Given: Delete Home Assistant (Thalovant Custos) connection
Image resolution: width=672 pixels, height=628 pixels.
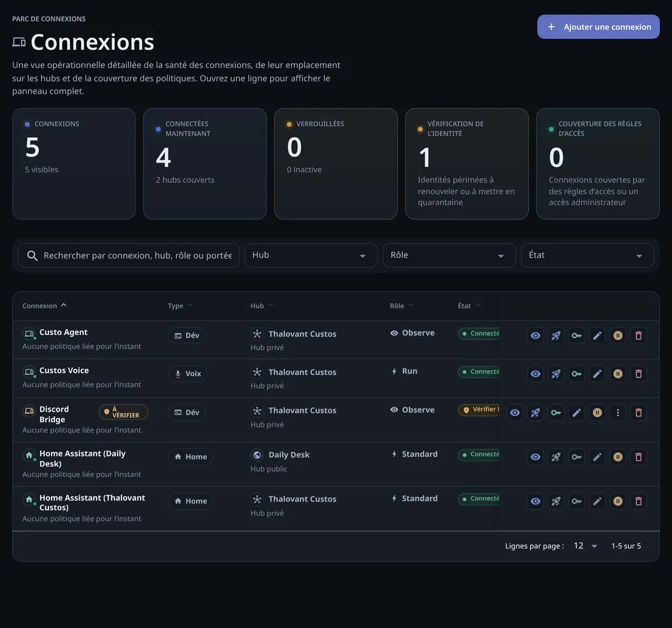Looking at the screenshot, I should [x=638, y=501].
